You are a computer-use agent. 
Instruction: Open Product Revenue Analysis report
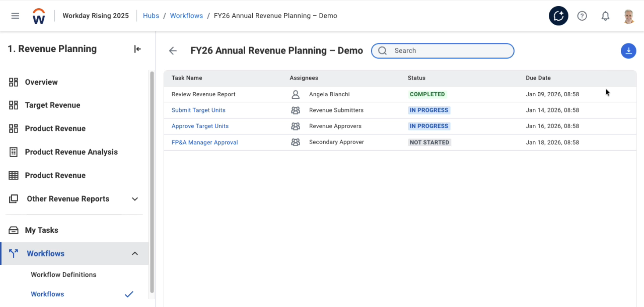[71, 152]
